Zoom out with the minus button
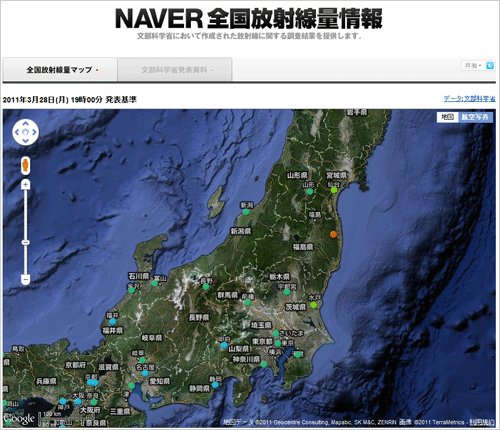 [26, 279]
